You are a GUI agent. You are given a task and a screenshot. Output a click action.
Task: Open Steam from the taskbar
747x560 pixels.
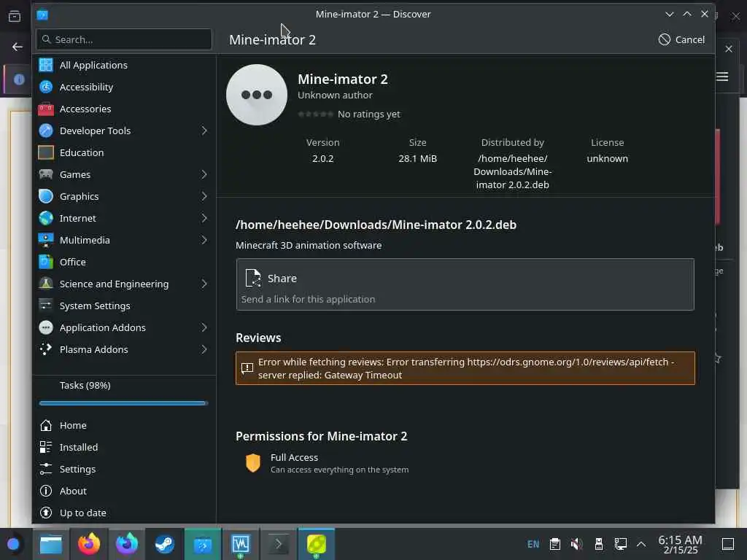[164, 544]
